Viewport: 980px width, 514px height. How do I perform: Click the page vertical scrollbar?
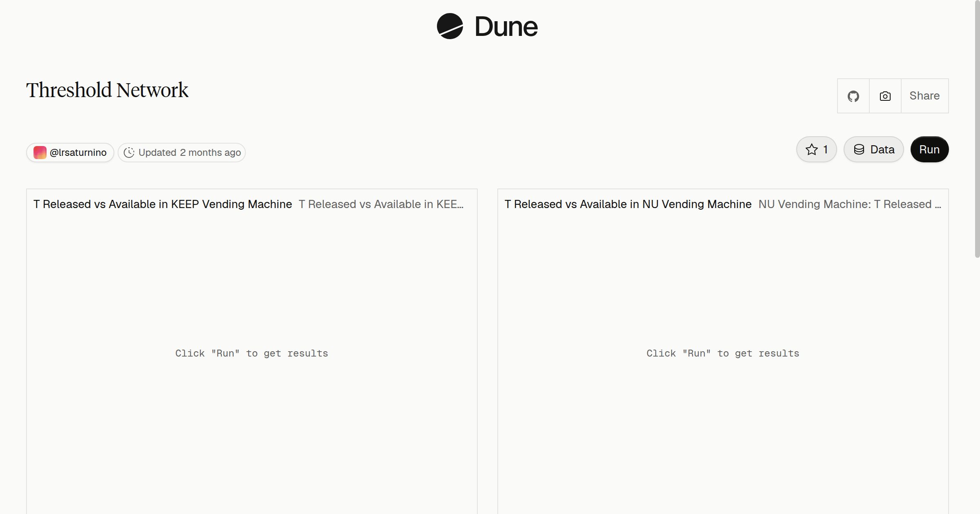pyautogui.click(x=977, y=129)
